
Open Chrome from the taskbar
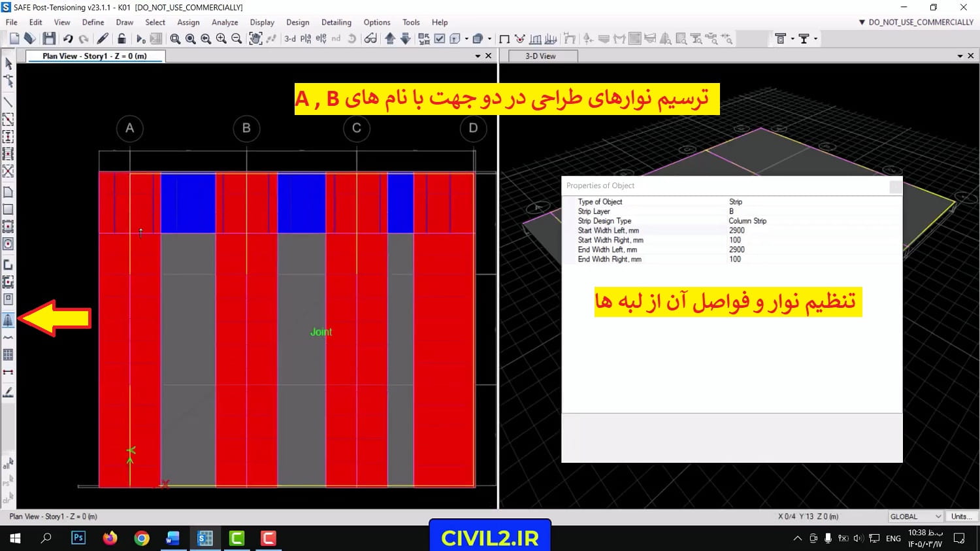point(142,538)
